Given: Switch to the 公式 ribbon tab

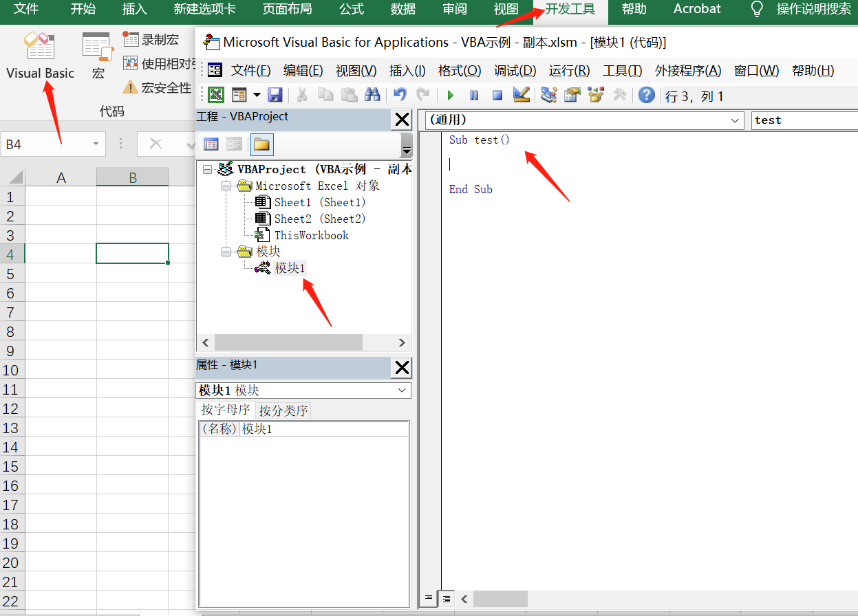Looking at the screenshot, I should (x=352, y=10).
